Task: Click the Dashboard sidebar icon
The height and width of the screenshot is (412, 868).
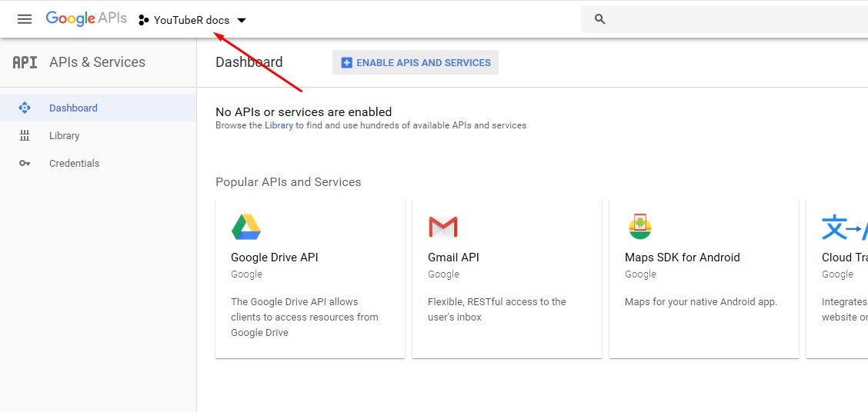Action: click(x=25, y=108)
